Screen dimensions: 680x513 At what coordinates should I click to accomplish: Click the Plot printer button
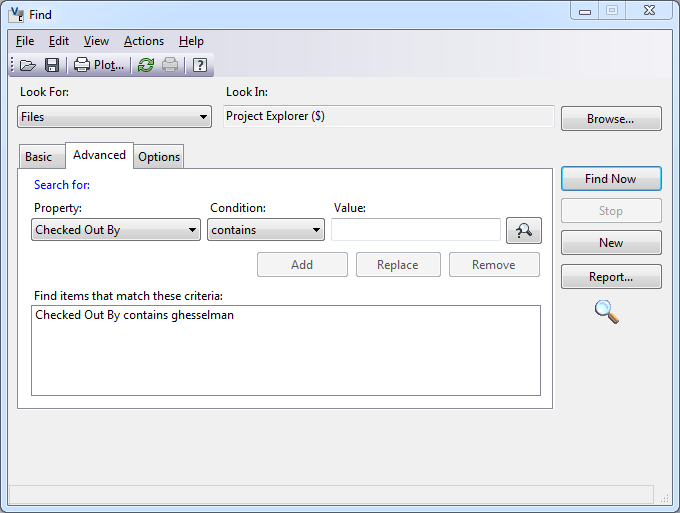(x=99, y=65)
